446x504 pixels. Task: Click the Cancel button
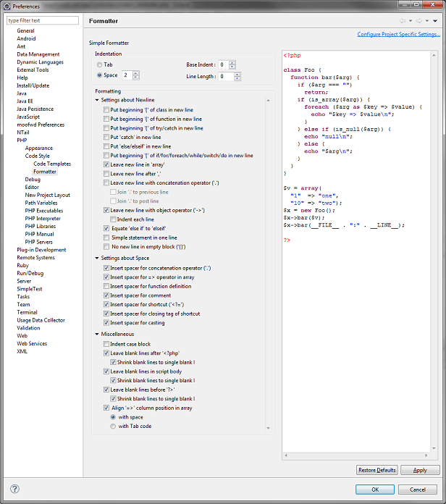click(418, 490)
